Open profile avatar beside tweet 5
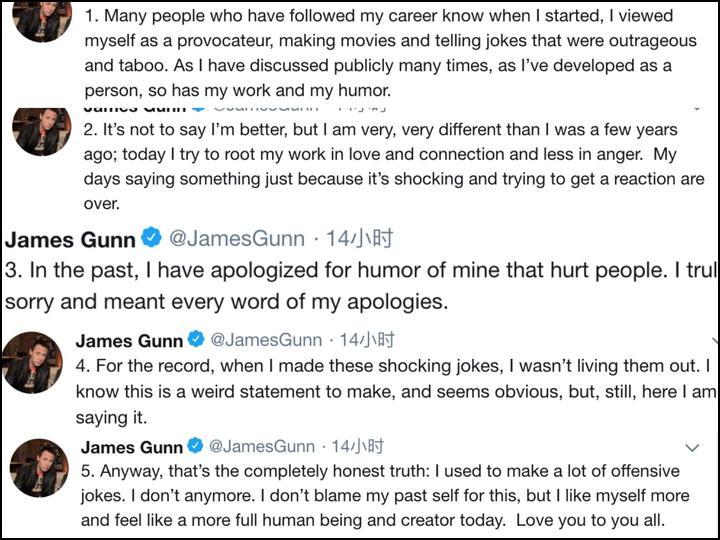 coord(39,467)
